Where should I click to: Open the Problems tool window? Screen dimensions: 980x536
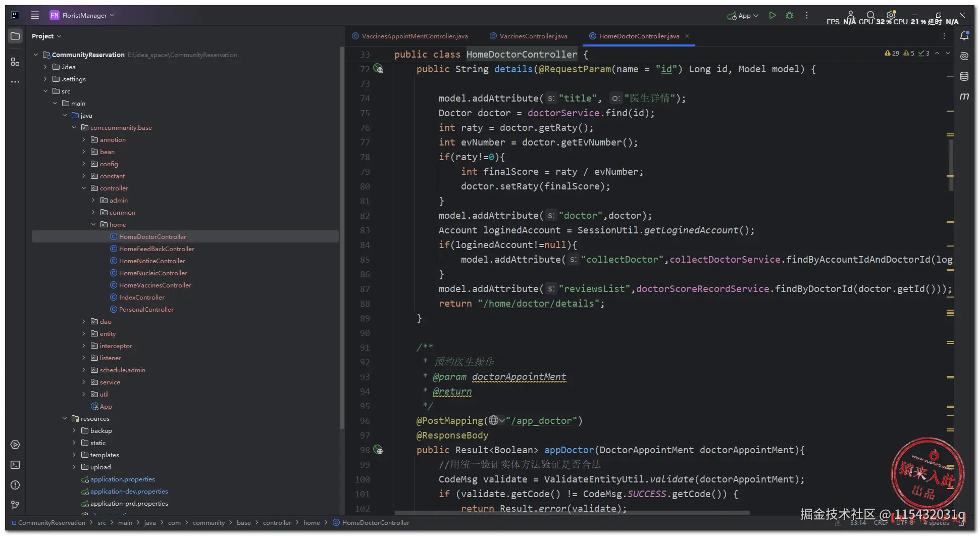click(15, 485)
